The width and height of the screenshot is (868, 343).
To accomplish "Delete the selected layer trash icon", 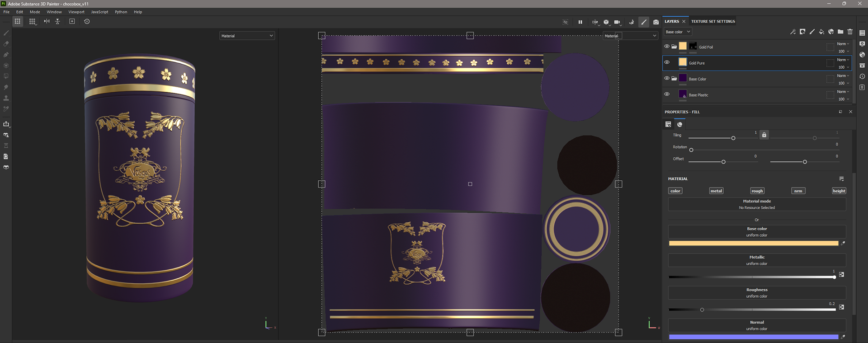I will coord(850,32).
